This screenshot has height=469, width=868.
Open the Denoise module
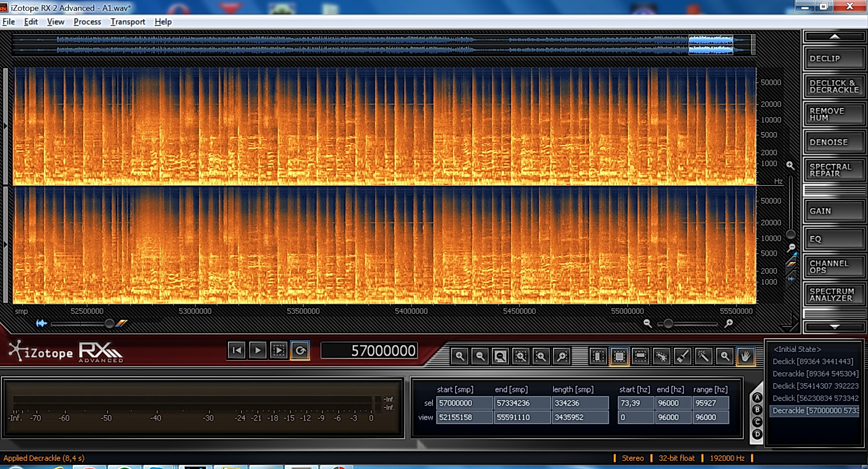[834, 142]
